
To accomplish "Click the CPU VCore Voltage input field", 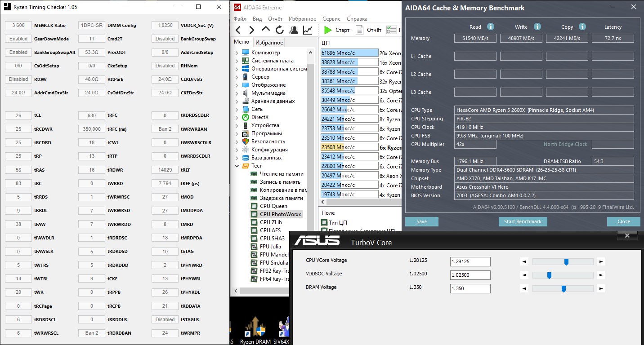I will tap(470, 261).
